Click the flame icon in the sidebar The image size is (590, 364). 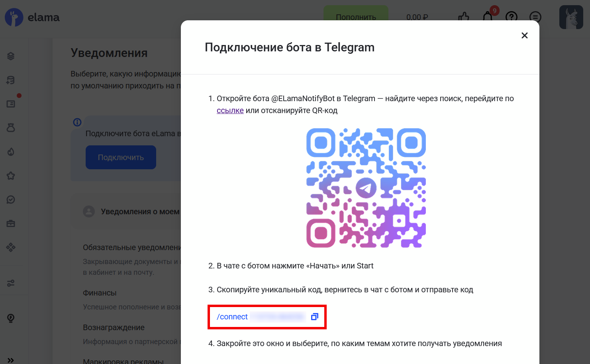(11, 152)
